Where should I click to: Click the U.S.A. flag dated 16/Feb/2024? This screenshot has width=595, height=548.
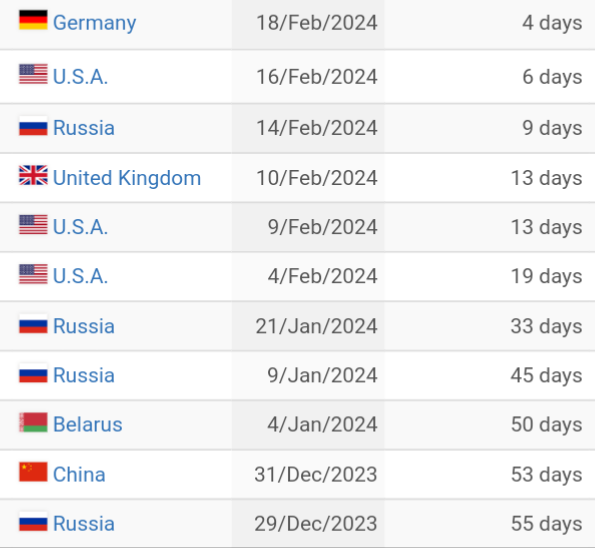pos(33,74)
